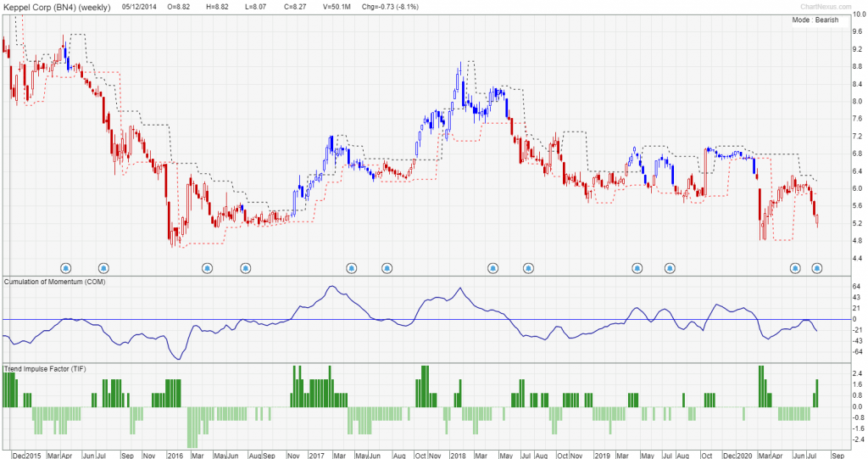Click the '64' label on the COM axis
This screenshot has height=459, width=868.
pyautogui.click(x=858, y=287)
